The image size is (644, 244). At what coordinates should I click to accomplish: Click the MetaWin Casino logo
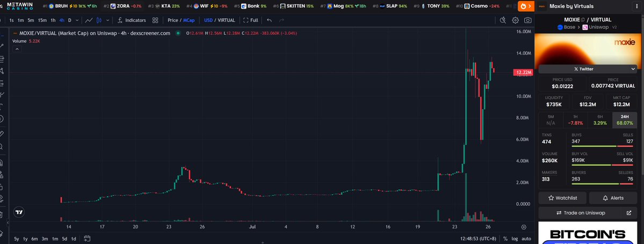(20, 6)
